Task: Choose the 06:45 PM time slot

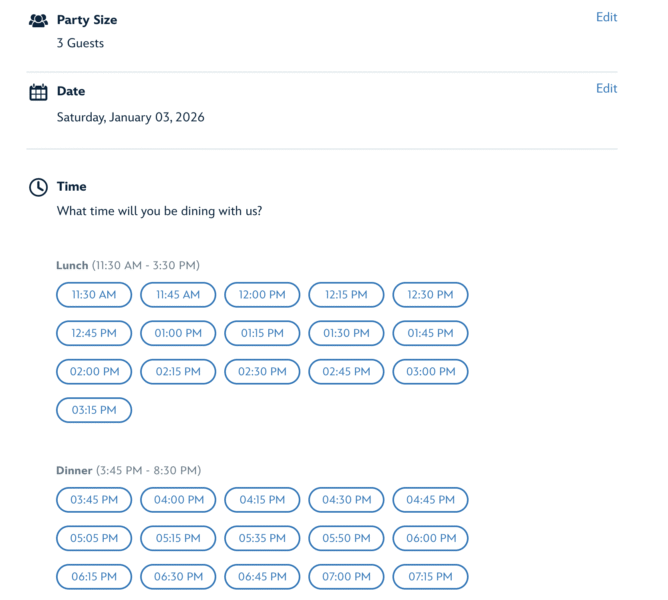Action: coord(262,577)
